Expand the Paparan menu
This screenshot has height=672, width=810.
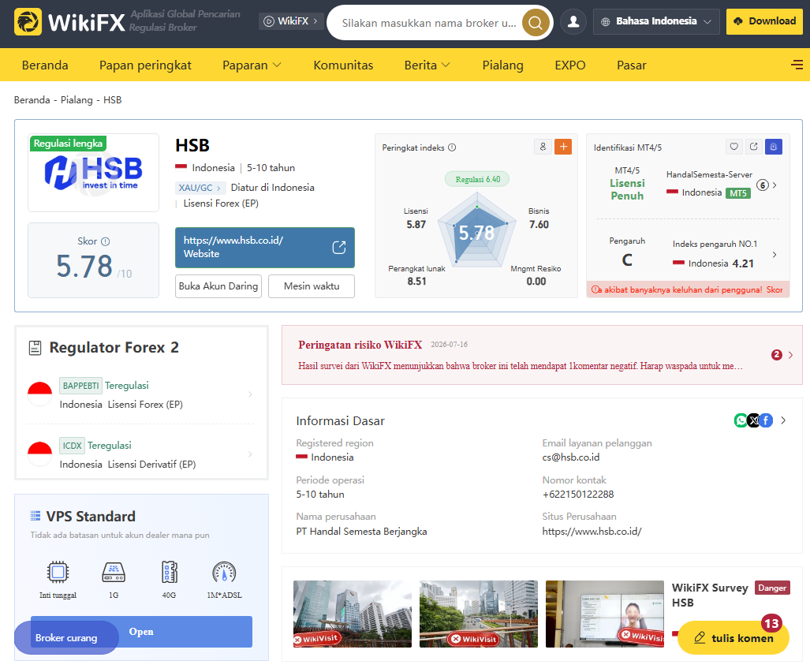[252, 65]
